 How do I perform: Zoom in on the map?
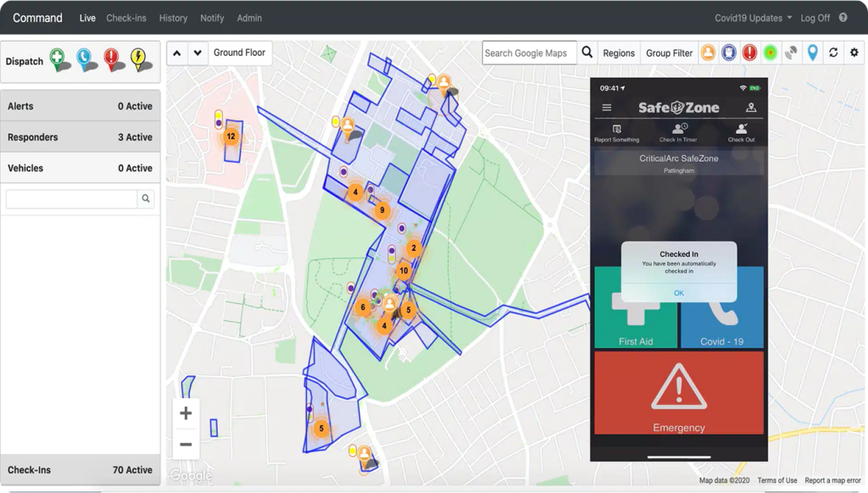pos(186,413)
